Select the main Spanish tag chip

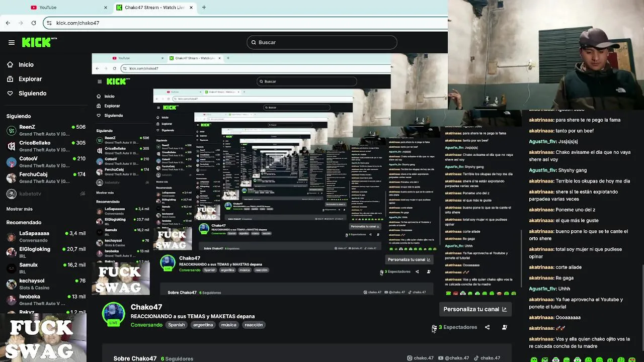pyautogui.click(x=176, y=325)
